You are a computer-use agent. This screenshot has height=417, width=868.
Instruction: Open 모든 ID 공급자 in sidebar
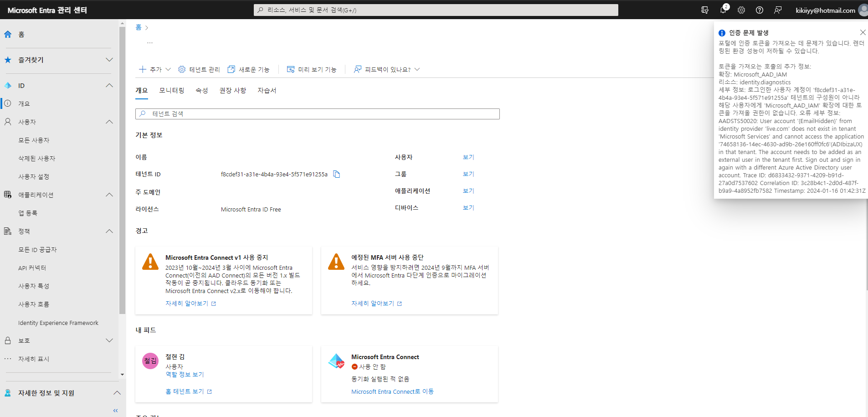click(x=37, y=250)
